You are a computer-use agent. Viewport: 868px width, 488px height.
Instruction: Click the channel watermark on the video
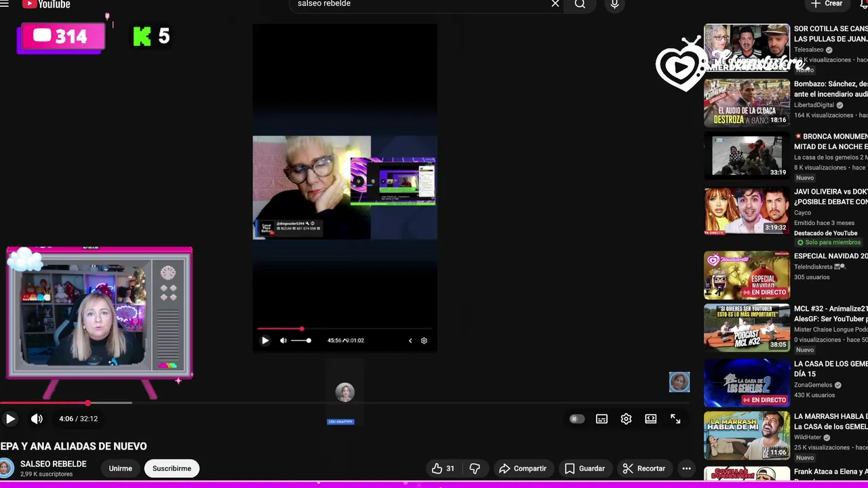679,382
